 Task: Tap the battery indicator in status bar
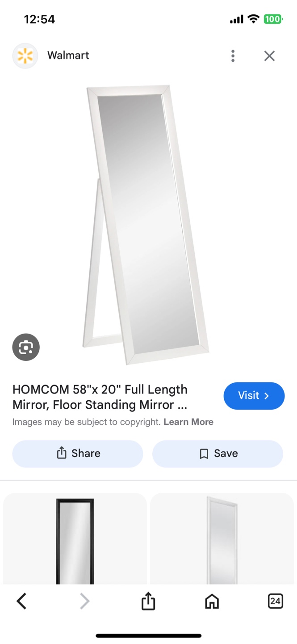[x=272, y=19]
